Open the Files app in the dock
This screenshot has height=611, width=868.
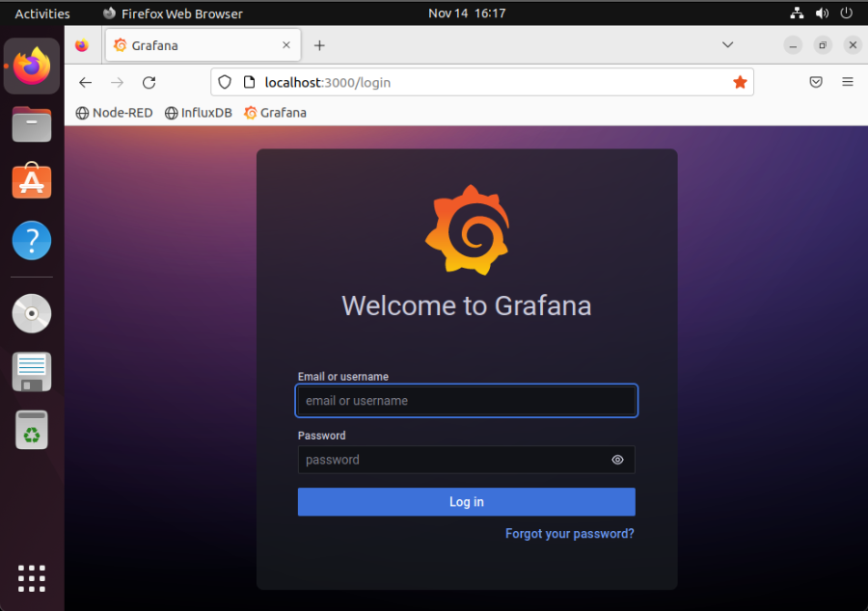32,124
